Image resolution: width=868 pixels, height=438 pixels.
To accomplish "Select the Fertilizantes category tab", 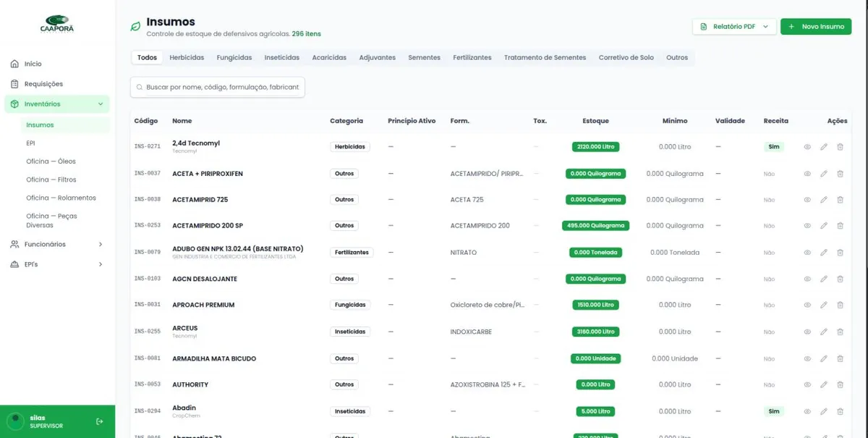I will pyautogui.click(x=472, y=58).
